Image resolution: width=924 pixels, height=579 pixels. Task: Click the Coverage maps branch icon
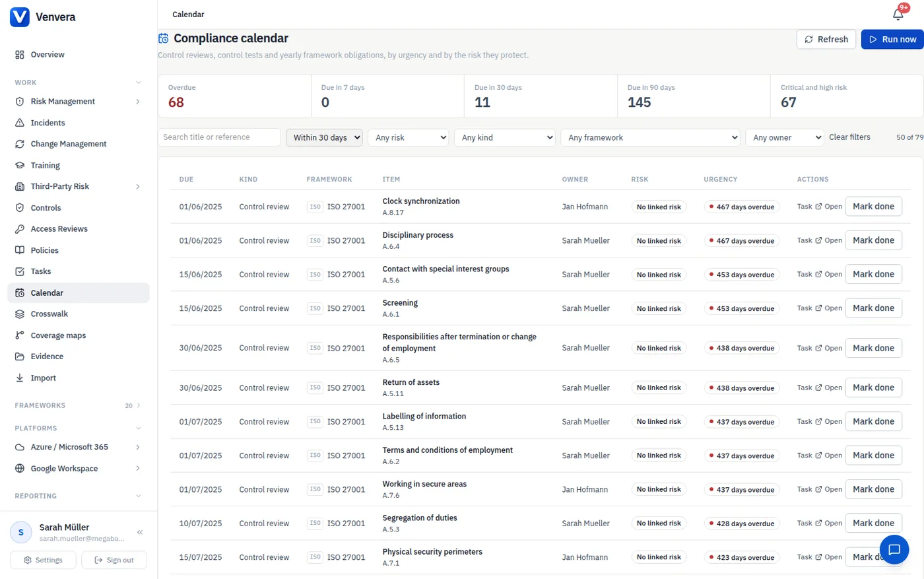pos(20,335)
